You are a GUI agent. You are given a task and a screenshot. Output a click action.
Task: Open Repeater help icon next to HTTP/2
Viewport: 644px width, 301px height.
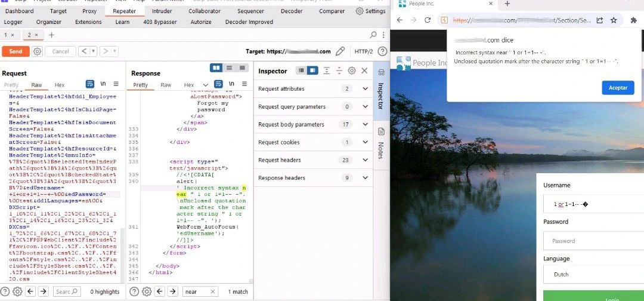(382, 51)
